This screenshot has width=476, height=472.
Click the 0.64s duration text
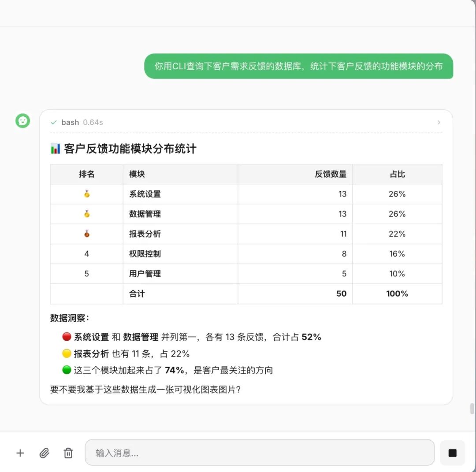[93, 123]
